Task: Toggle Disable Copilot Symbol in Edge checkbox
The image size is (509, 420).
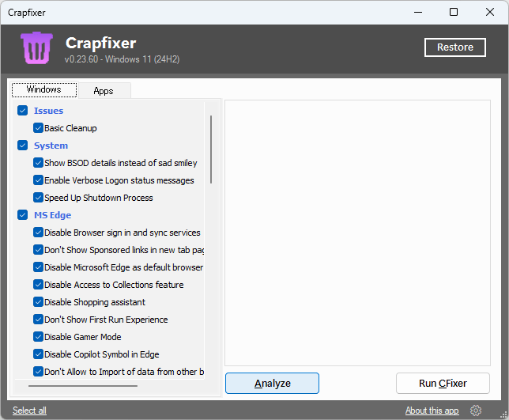Action: (38, 354)
